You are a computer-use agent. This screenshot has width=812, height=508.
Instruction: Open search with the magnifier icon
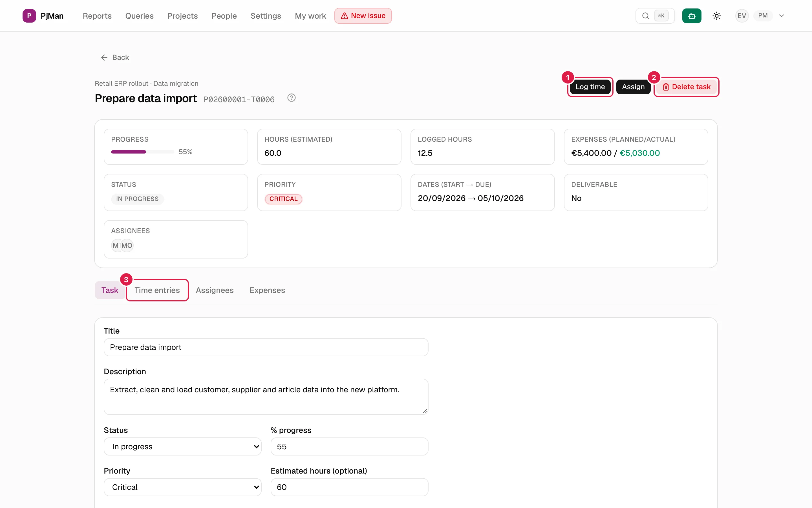click(x=645, y=16)
